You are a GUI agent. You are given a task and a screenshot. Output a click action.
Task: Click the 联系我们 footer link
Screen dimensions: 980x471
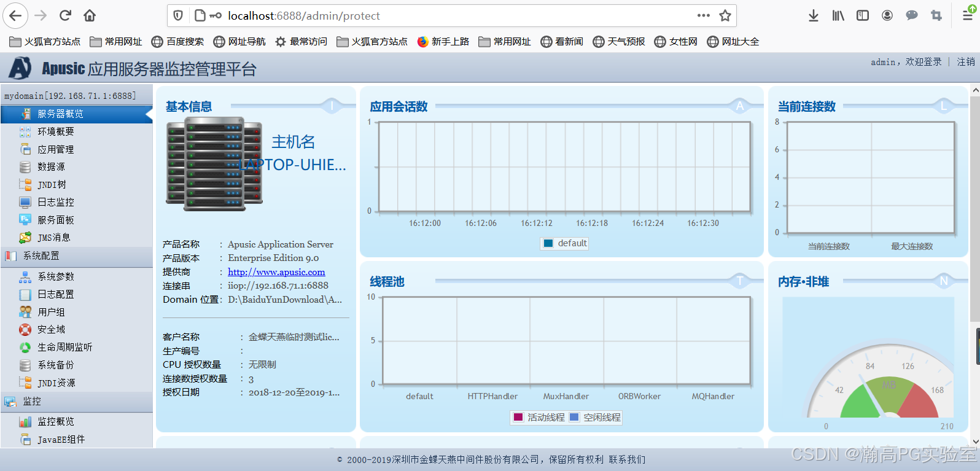pos(627,459)
